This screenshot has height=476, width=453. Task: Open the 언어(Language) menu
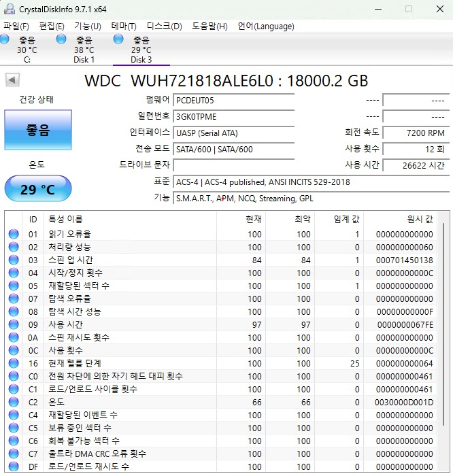(266, 27)
